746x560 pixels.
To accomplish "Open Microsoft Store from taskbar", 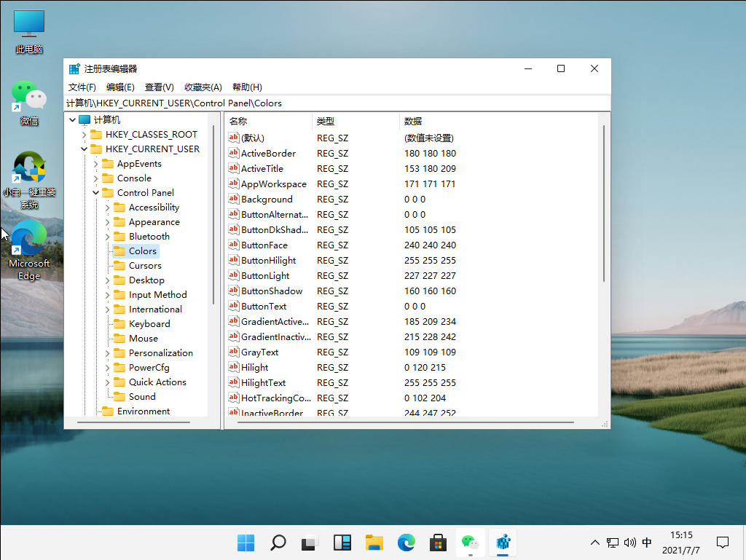I will tap(438, 543).
